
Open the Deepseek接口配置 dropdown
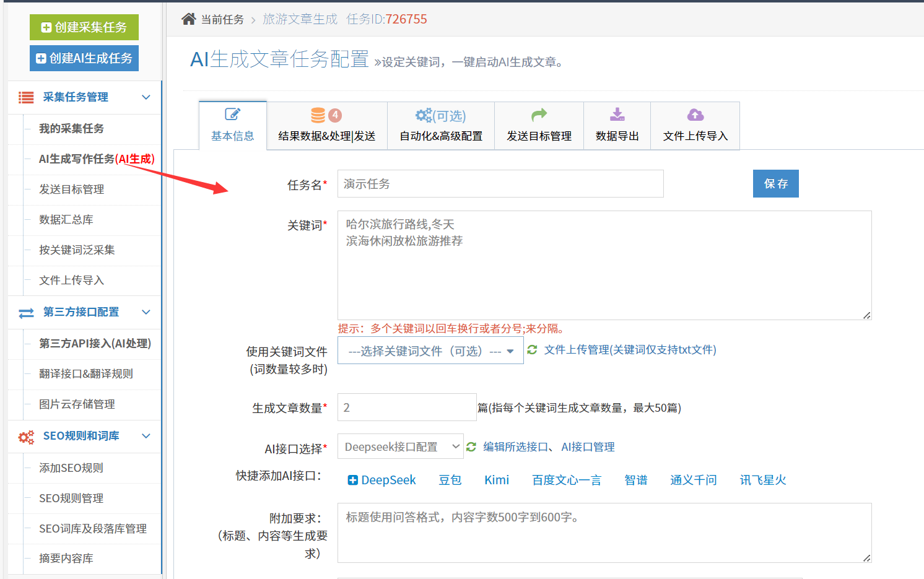point(400,446)
